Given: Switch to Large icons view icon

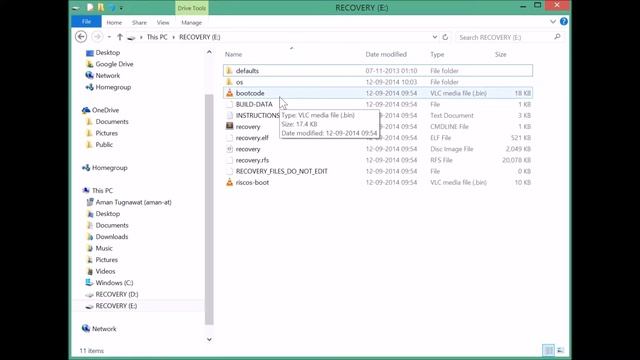Looking at the screenshot, I should pyautogui.click(x=560, y=350).
